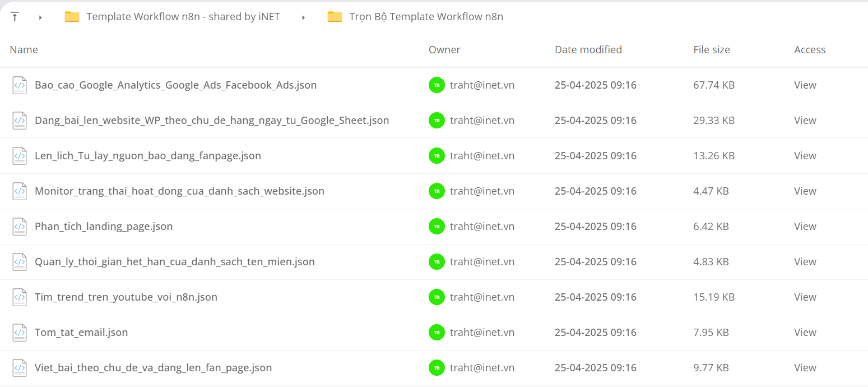This screenshot has width=868, height=387.
Task: Navigate to Template Workflow n8n shared by iNET
Action: (183, 17)
